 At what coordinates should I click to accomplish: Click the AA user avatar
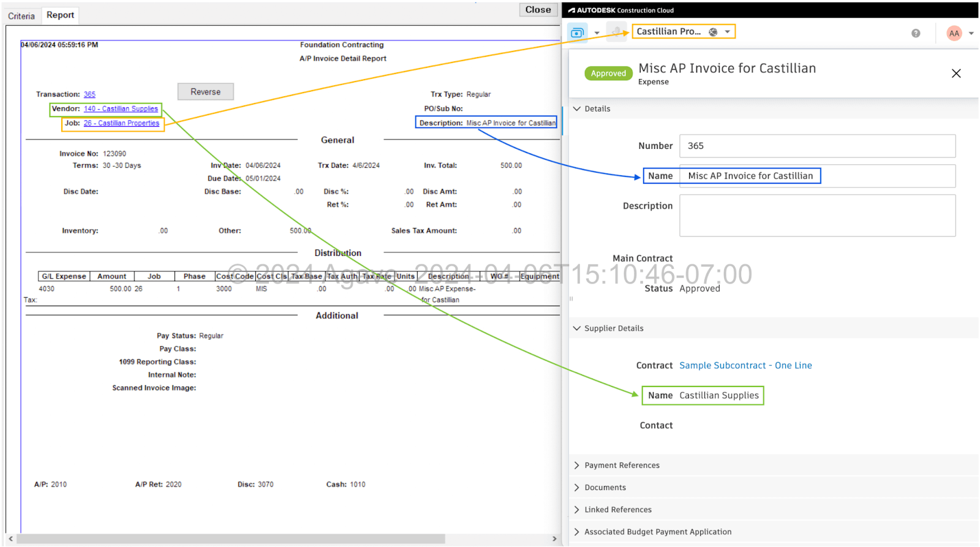954,33
